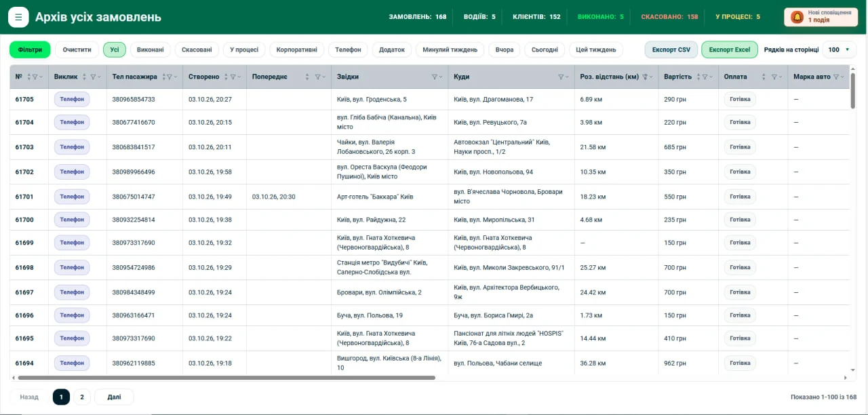Apply the Цей тиждень date filter
Image resolution: width=868 pixels, height=415 pixels.
596,50
